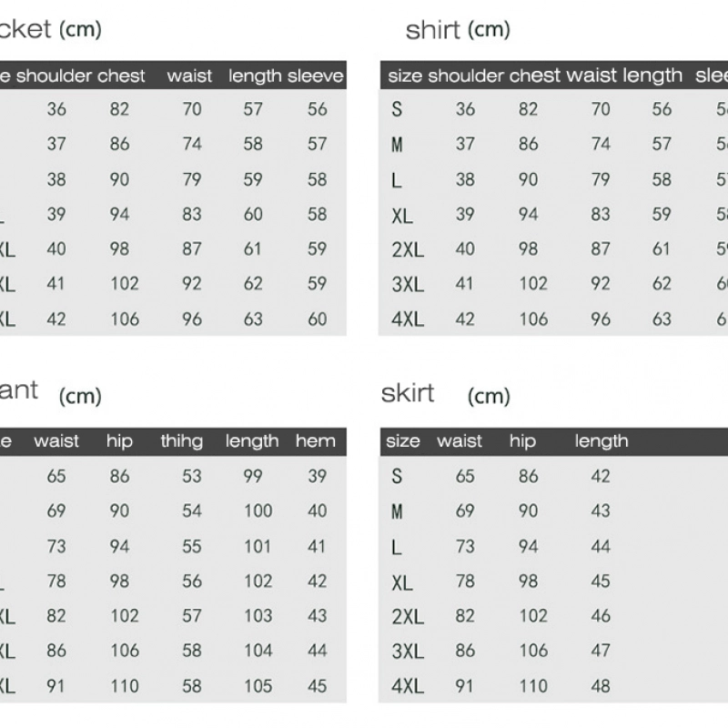The height and width of the screenshot is (728, 728).
Task: Click pant hem value 45
Action: click(x=317, y=686)
